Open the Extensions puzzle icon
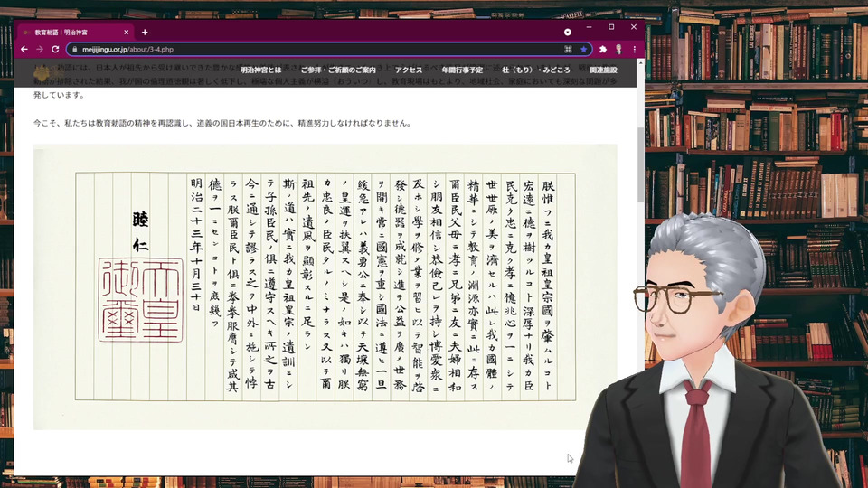Viewport: 868px width, 488px height. 603,49
